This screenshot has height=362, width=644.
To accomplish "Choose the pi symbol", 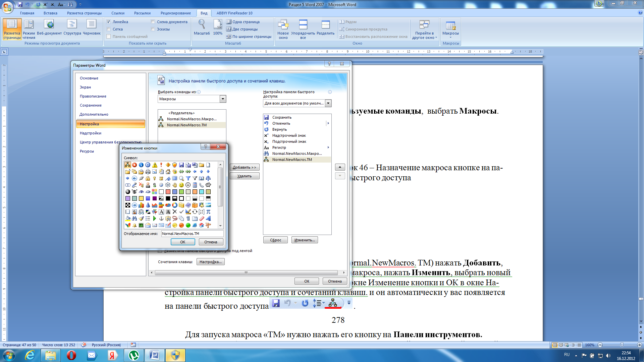I will (x=208, y=212).
